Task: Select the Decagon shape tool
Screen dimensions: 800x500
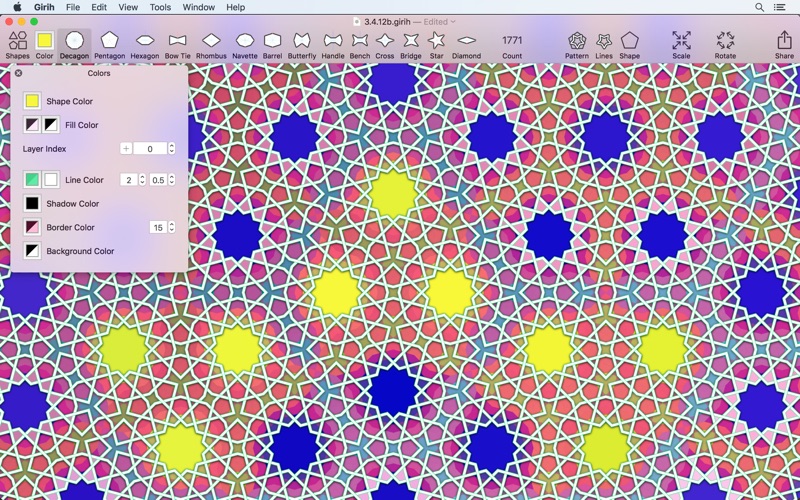Action: pos(74,44)
